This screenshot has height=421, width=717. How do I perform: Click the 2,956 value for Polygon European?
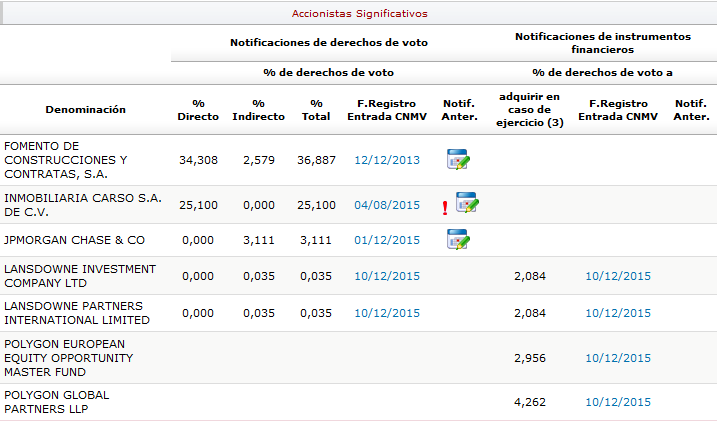click(530, 358)
